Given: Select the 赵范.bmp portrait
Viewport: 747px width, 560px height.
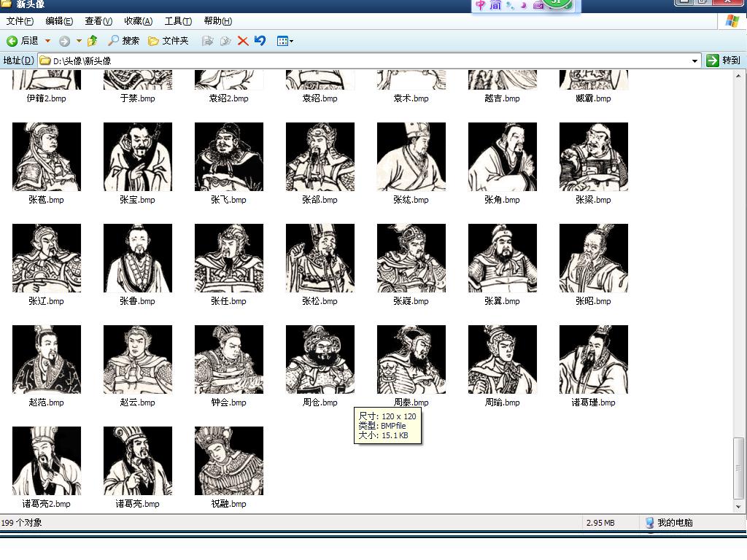Looking at the screenshot, I should (x=47, y=359).
